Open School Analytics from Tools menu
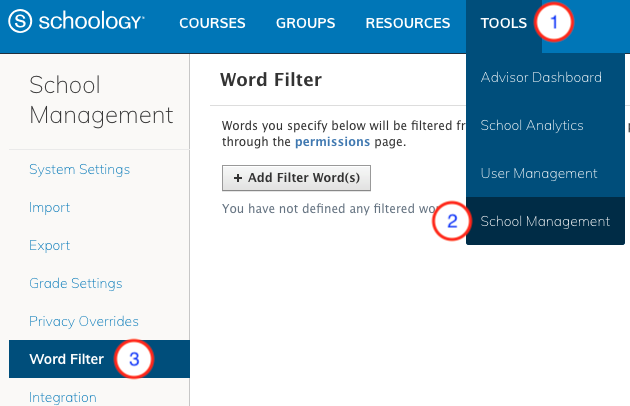Image resolution: width=630 pixels, height=406 pixels. [x=531, y=125]
